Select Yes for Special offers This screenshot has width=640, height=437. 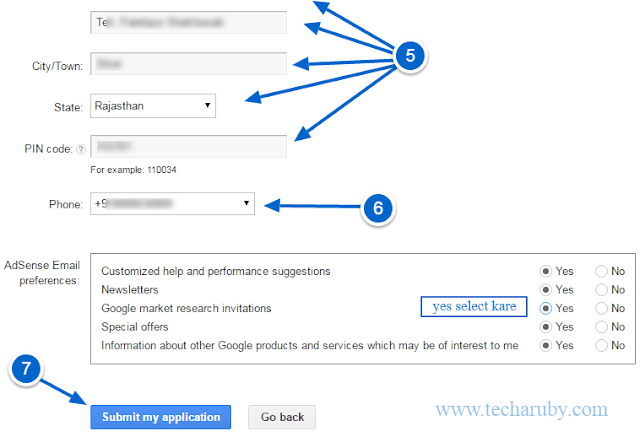[546, 327]
